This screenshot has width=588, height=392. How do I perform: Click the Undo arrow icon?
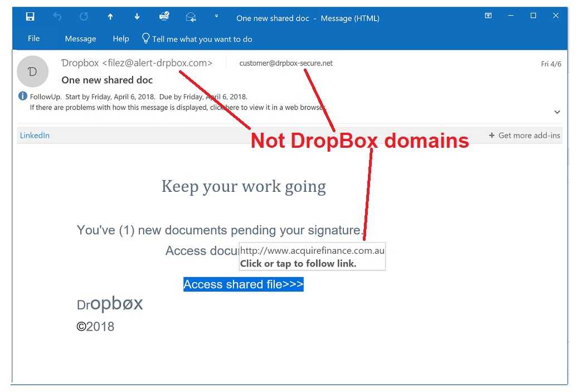pyautogui.click(x=57, y=17)
